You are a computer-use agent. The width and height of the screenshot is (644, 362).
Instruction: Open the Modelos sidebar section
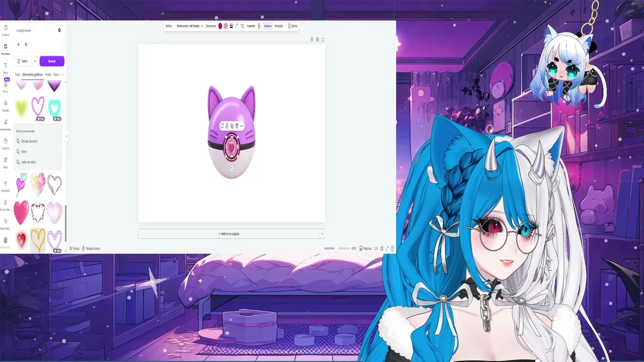pos(6,30)
